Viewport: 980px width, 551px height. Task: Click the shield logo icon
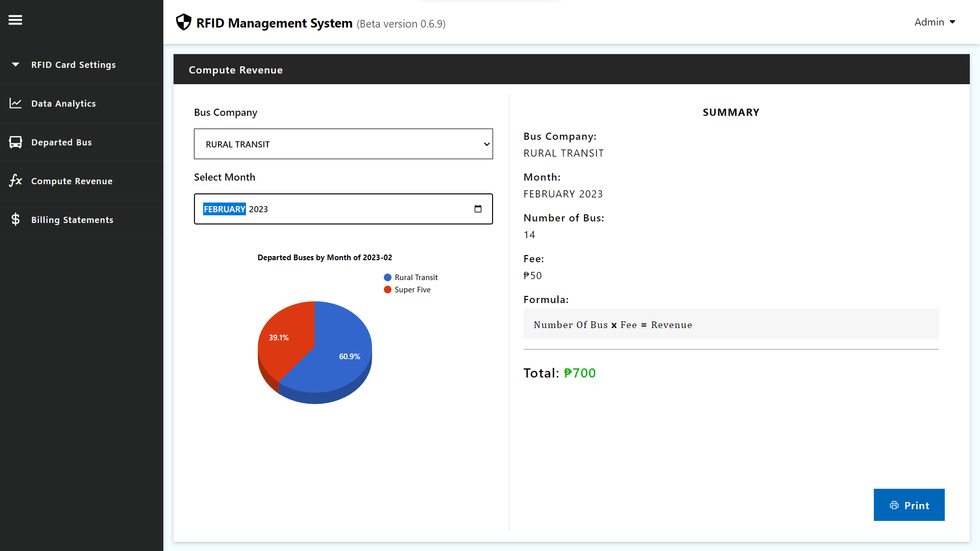tap(183, 22)
